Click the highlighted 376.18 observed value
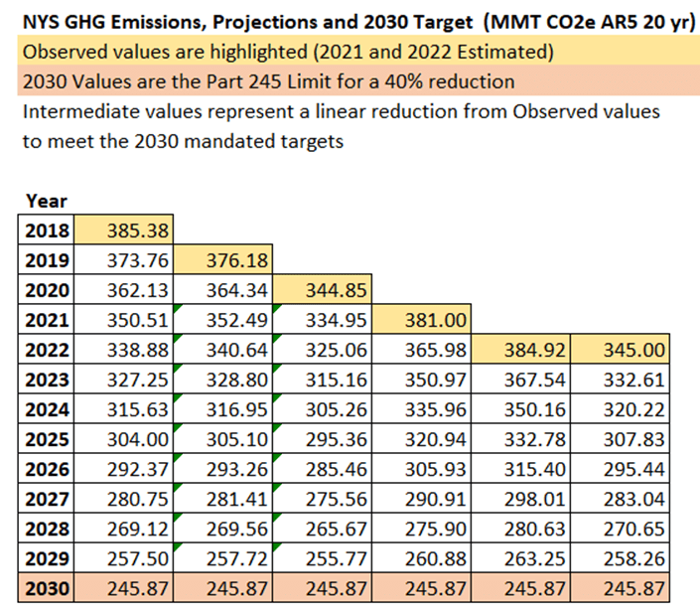700x614 pixels. 222,261
